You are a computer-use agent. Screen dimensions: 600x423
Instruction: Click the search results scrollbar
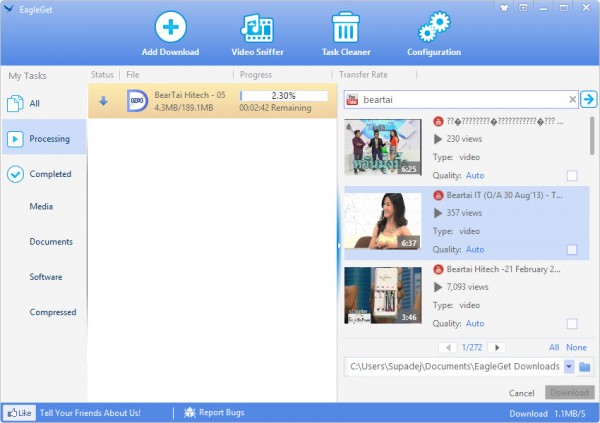click(x=592, y=136)
